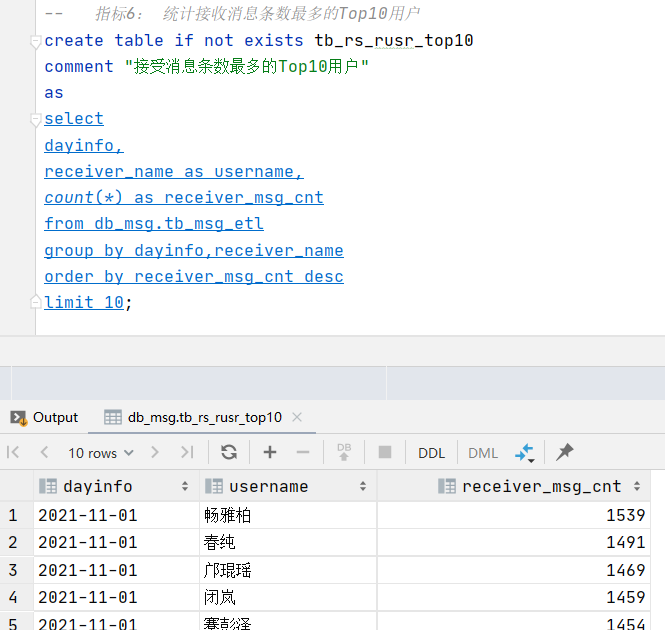Screen dimensions: 665x630
Task: Select username cell 畅雅柏
Action: [288, 515]
